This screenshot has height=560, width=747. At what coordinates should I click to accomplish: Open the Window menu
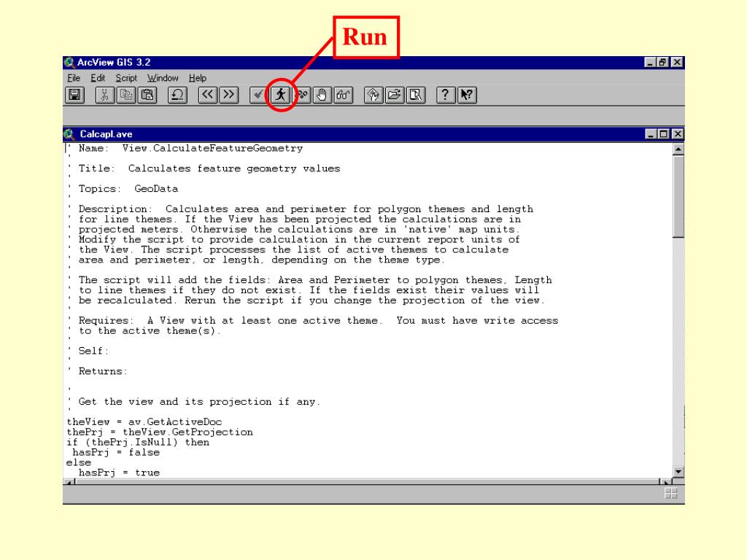(x=163, y=78)
